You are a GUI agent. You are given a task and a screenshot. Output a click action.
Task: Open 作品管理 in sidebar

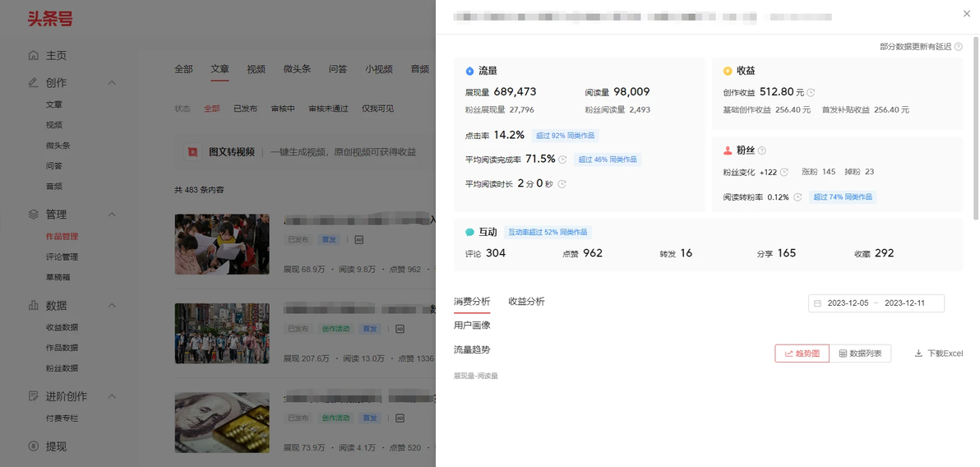pyautogui.click(x=62, y=236)
